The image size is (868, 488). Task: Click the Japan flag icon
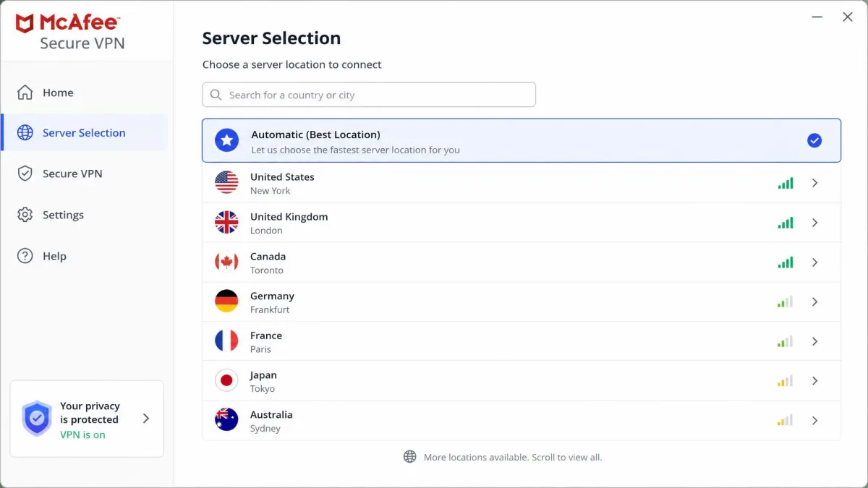226,381
